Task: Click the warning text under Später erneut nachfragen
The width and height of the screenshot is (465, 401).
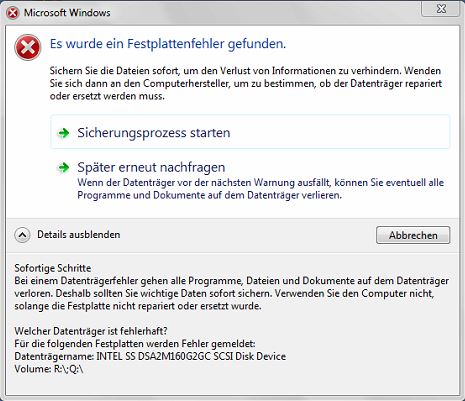Action: 260,189
